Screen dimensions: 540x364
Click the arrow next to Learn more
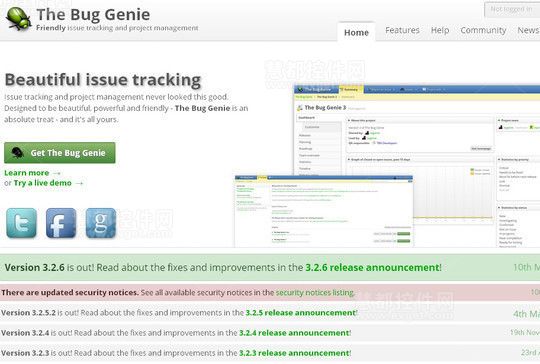(57, 173)
